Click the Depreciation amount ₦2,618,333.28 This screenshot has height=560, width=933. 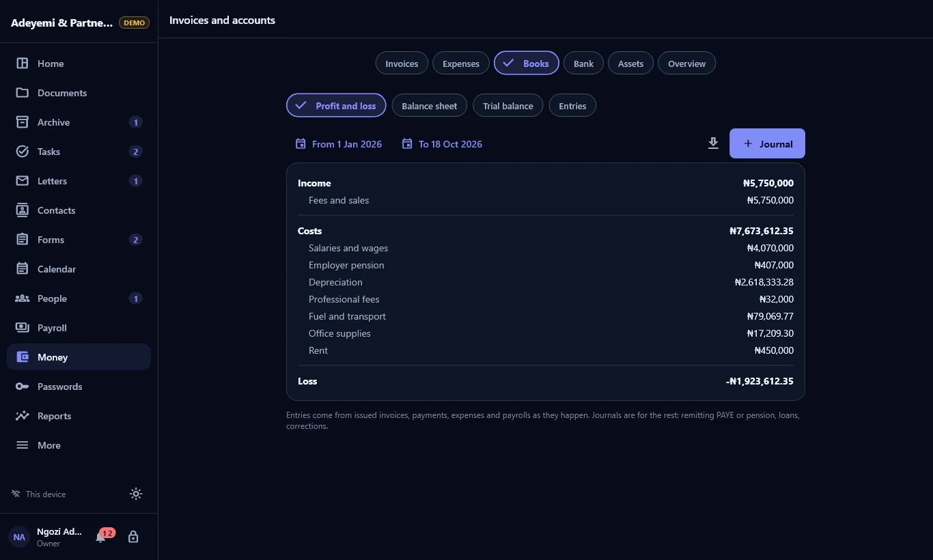point(764,282)
